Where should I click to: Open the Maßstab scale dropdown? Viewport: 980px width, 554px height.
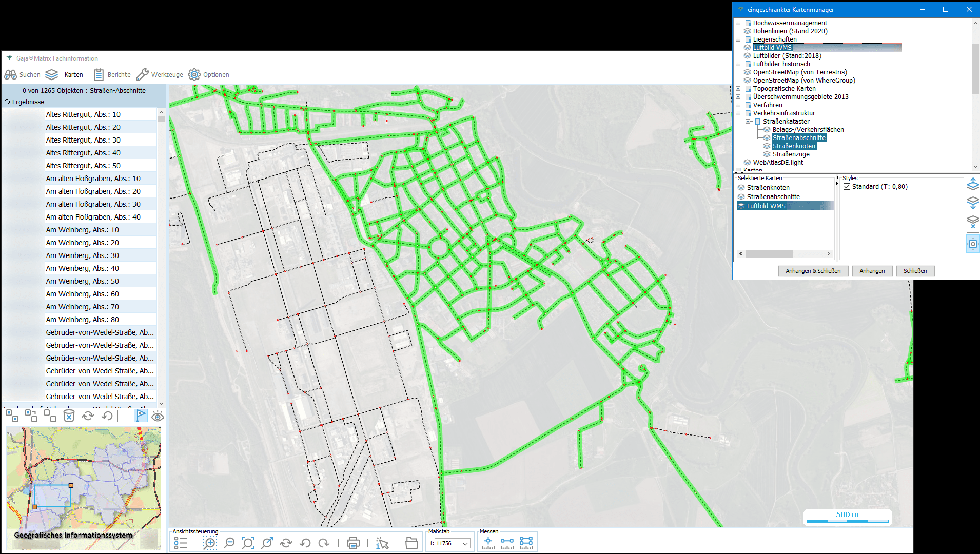tap(465, 544)
